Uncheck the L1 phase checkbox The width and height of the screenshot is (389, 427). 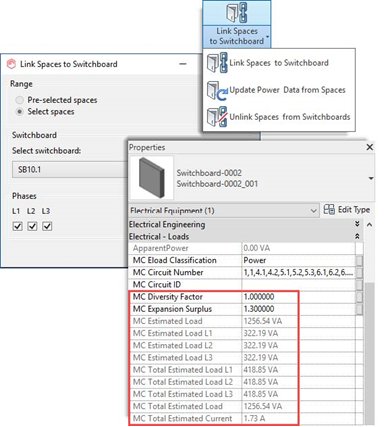coord(17,226)
